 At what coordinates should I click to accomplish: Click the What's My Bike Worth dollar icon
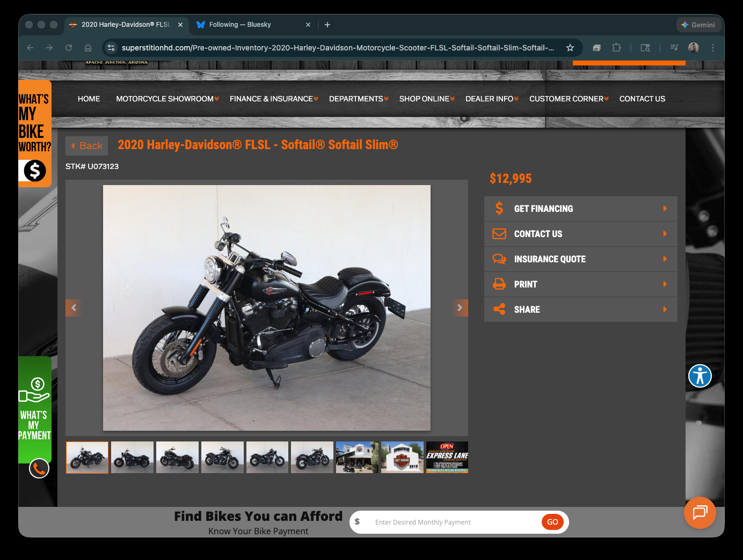35,171
